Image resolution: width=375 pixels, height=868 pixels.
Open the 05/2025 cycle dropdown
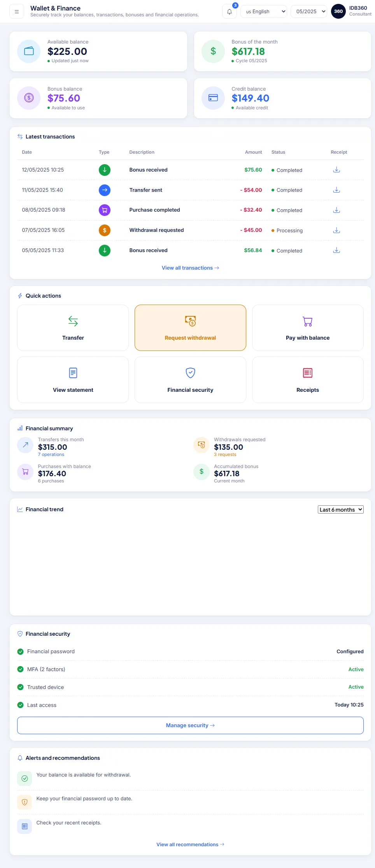pos(309,12)
